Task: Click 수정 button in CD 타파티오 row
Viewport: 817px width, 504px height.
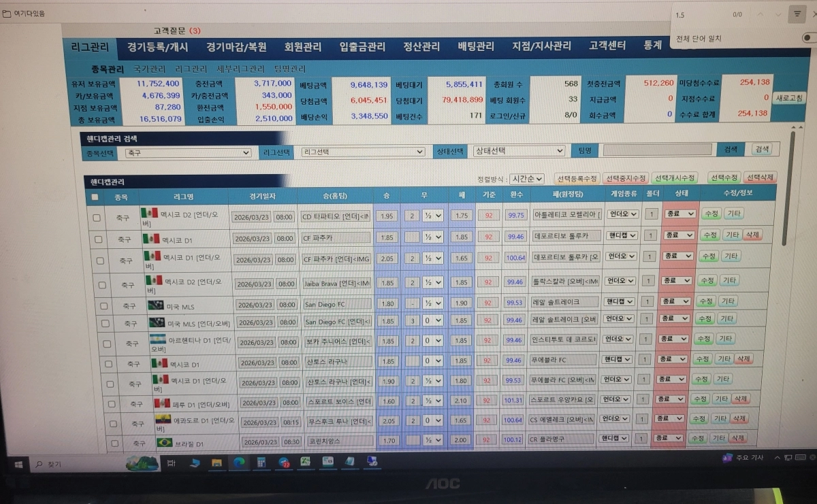Action: (x=711, y=214)
